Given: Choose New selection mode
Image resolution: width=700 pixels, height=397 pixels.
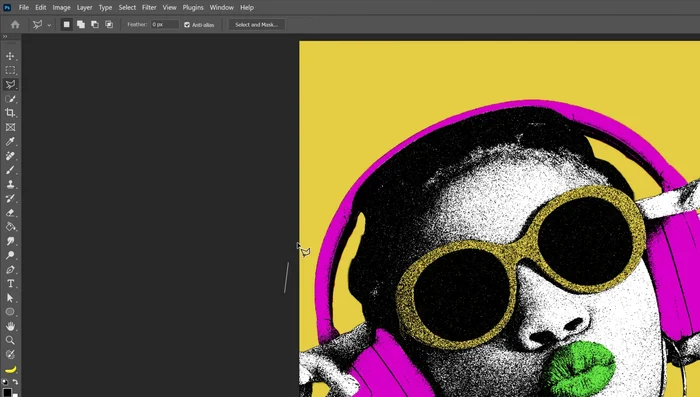Looking at the screenshot, I should pyautogui.click(x=67, y=25).
